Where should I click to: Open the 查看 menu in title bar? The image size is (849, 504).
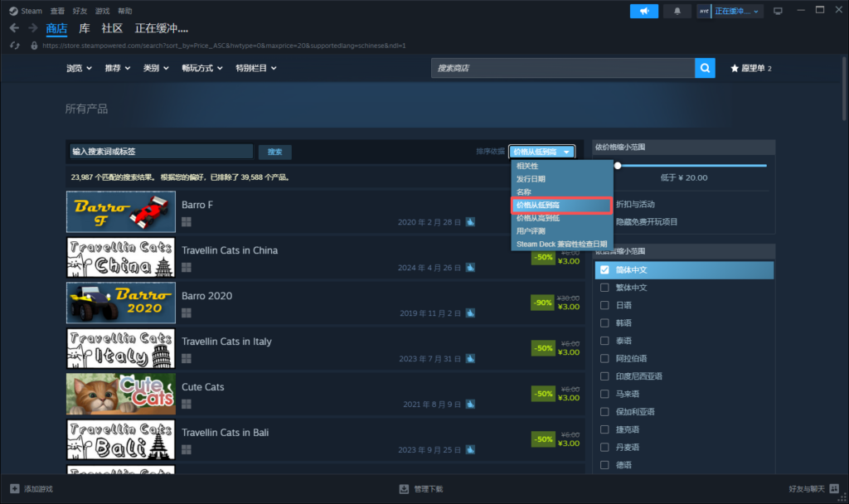point(57,11)
